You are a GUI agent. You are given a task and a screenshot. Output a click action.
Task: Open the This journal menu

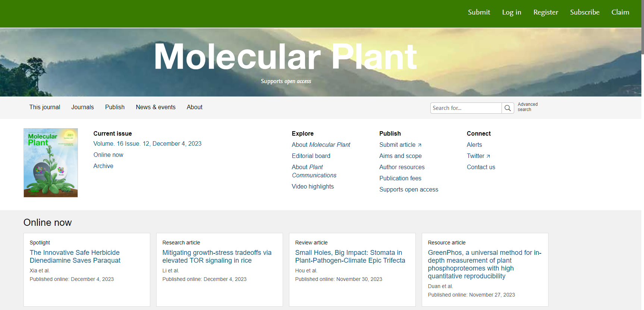(45, 107)
